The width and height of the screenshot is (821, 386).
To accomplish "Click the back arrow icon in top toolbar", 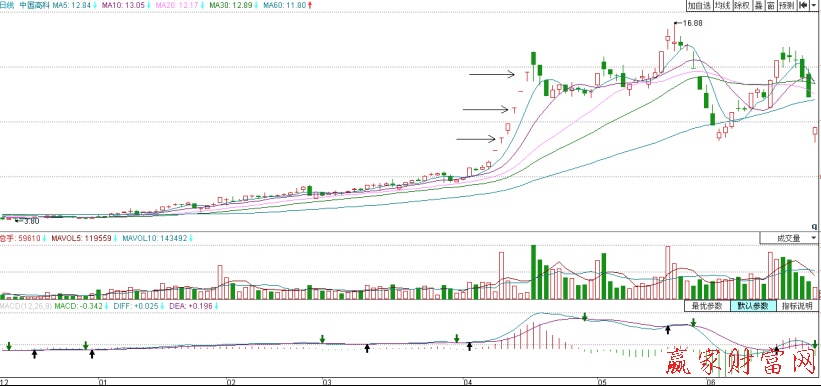I will pyautogui.click(x=803, y=6).
